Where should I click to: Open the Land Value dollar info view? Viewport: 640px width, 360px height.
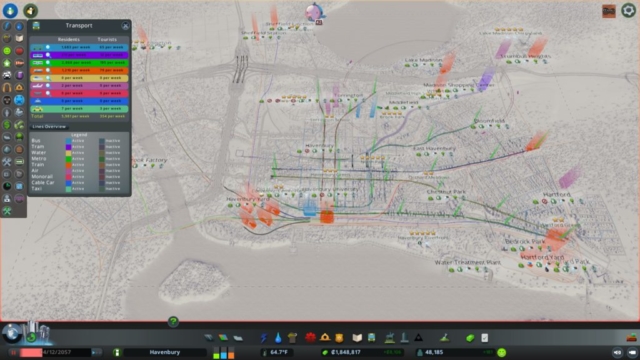pyautogui.click(x=7, y=124)
